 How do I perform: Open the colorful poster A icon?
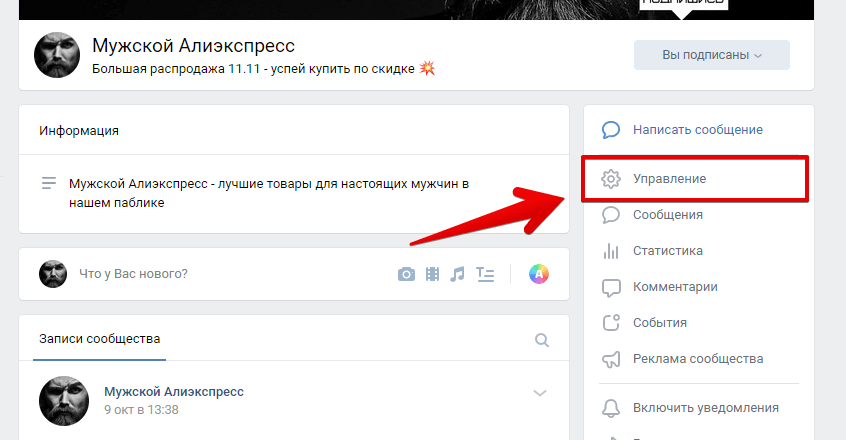point(538,274)
